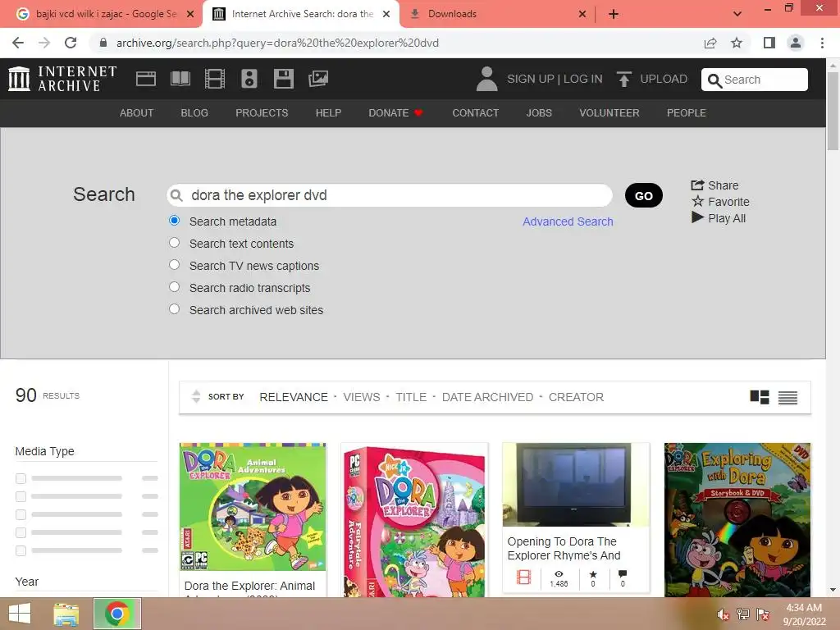Viewport: 840px width, 630px height.
Task: Open the PROJECTS menu item
Action: pyautogui.click(x=262, y=113)
